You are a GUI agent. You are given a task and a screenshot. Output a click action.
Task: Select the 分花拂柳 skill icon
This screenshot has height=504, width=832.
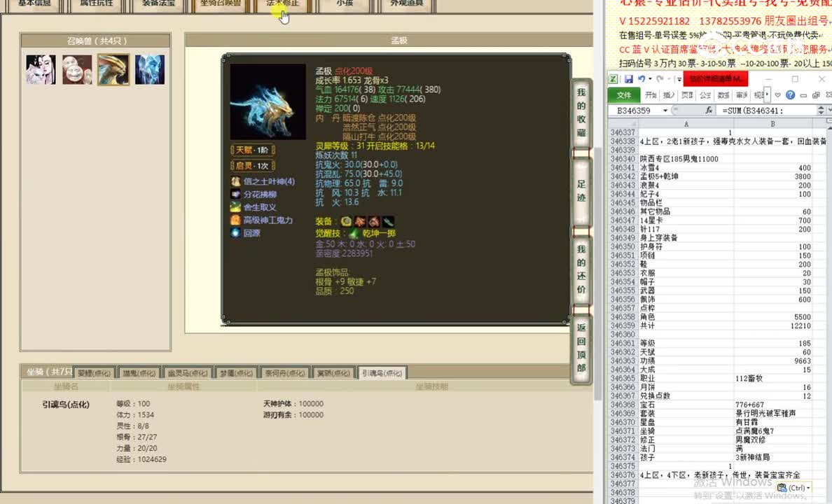pyautogui.click(x=237, y=195)
